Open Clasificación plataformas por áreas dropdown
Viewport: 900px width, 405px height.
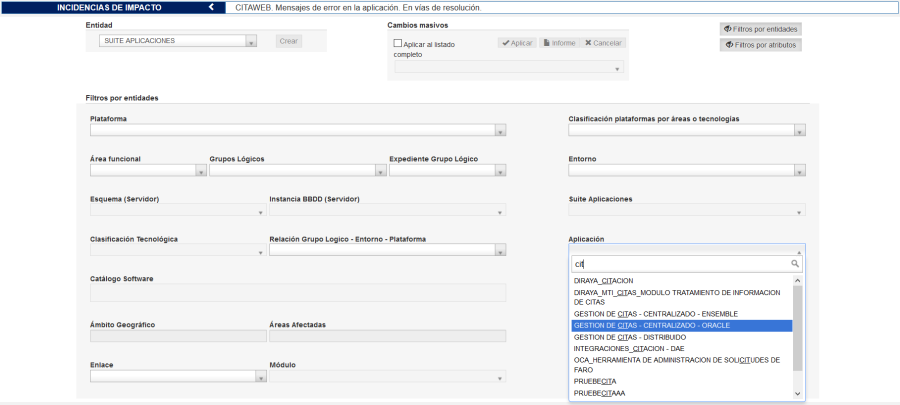(x=687, y=130)
